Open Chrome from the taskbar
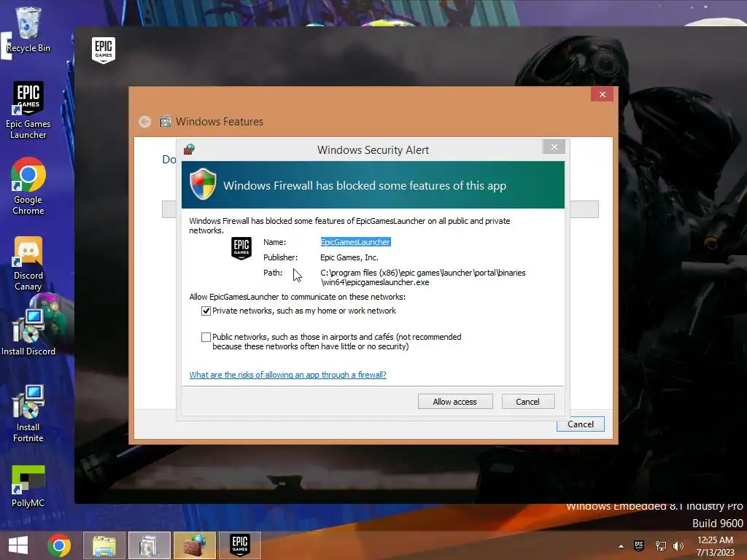This screenshot has width=747, height=560. (59, 545)
